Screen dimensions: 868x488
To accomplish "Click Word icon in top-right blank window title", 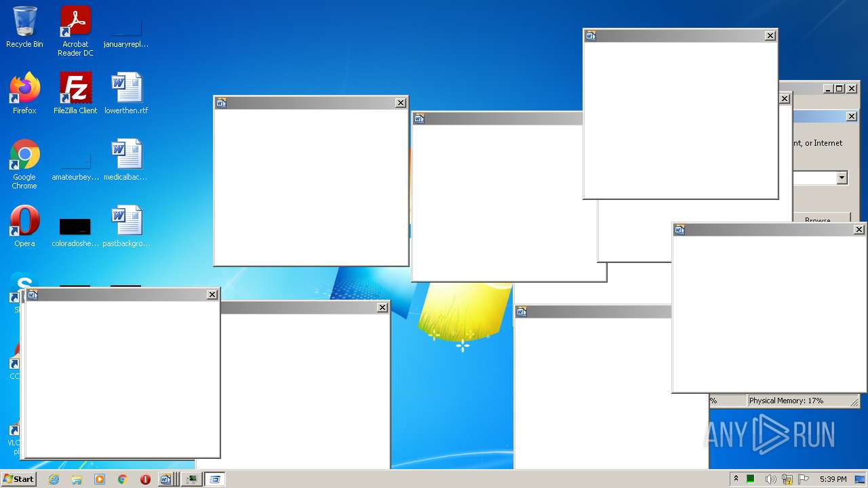I will click(591, 36).
